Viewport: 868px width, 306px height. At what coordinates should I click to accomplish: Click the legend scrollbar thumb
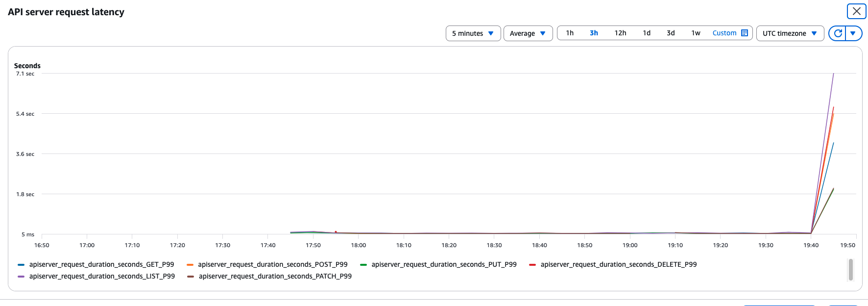click(x=851, y=270)
